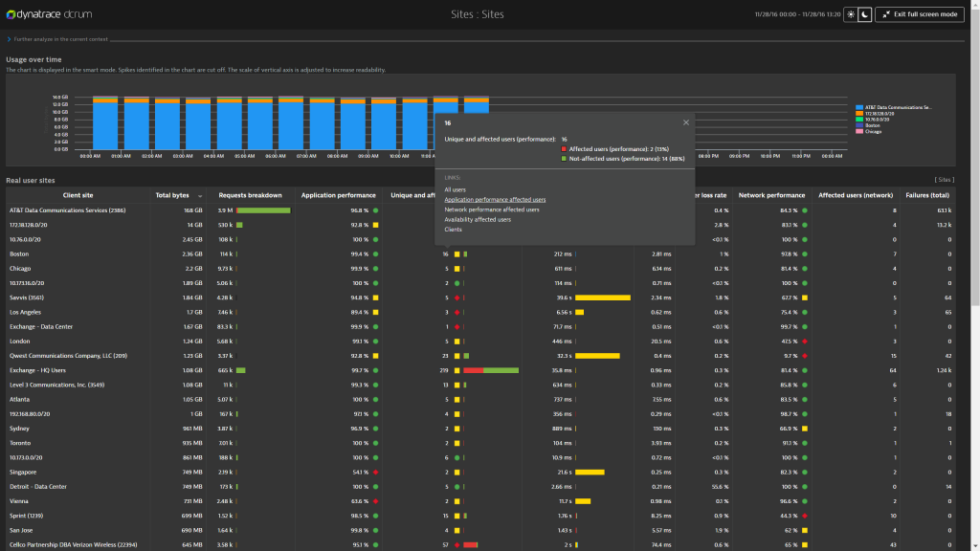Switch to dark theme with moon icon
The height and width of the screenshot is (551, 980).
(865, 14)
